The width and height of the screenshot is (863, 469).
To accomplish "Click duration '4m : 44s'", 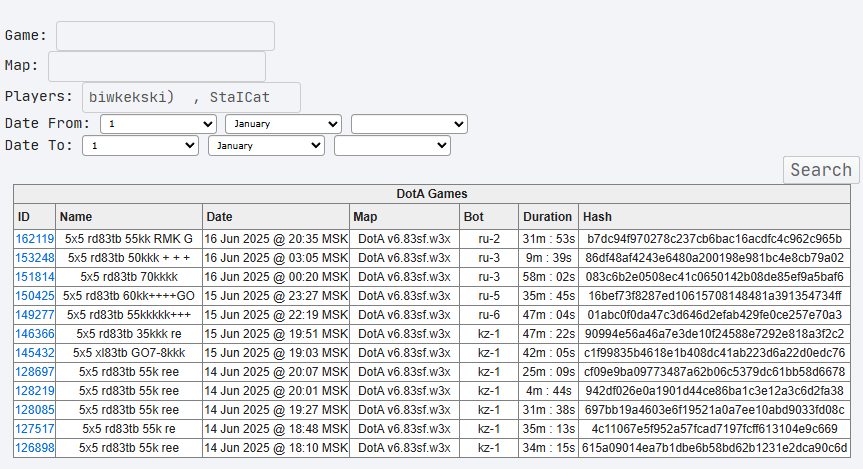I will [548, 391].
